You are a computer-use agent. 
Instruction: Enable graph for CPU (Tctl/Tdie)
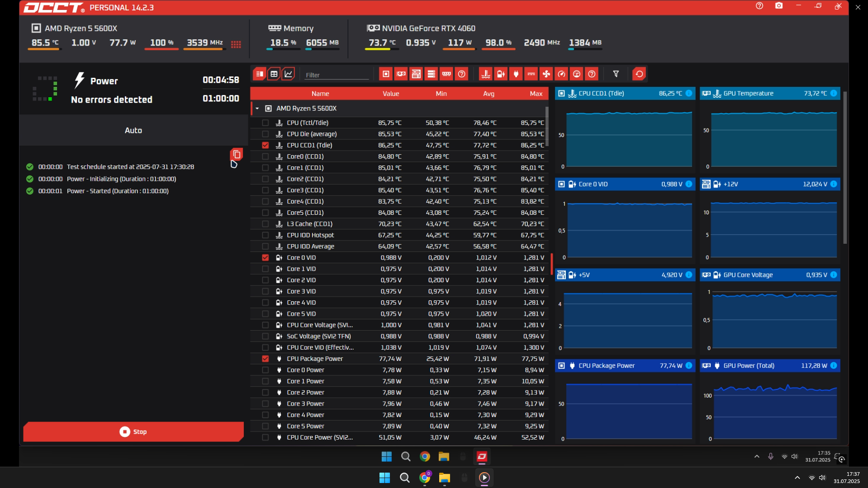pyautogui.click(x=266, y=123)
